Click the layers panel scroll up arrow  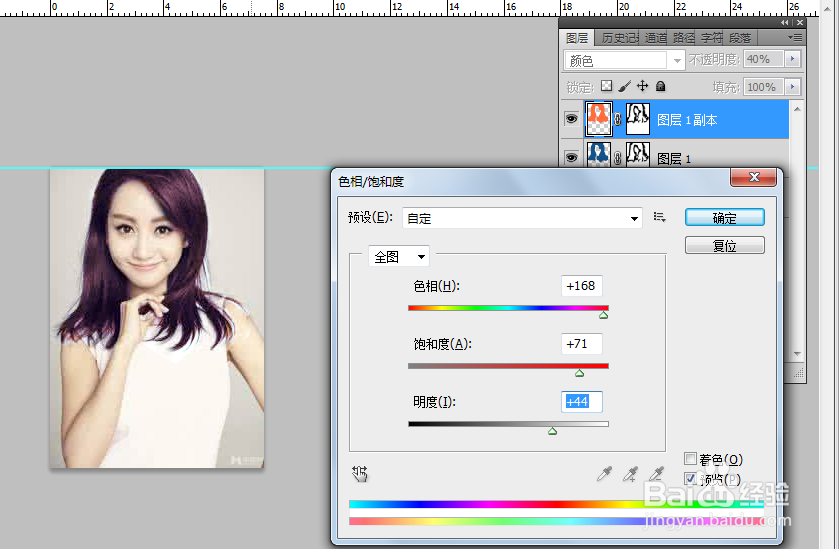(x=797, y=109)
